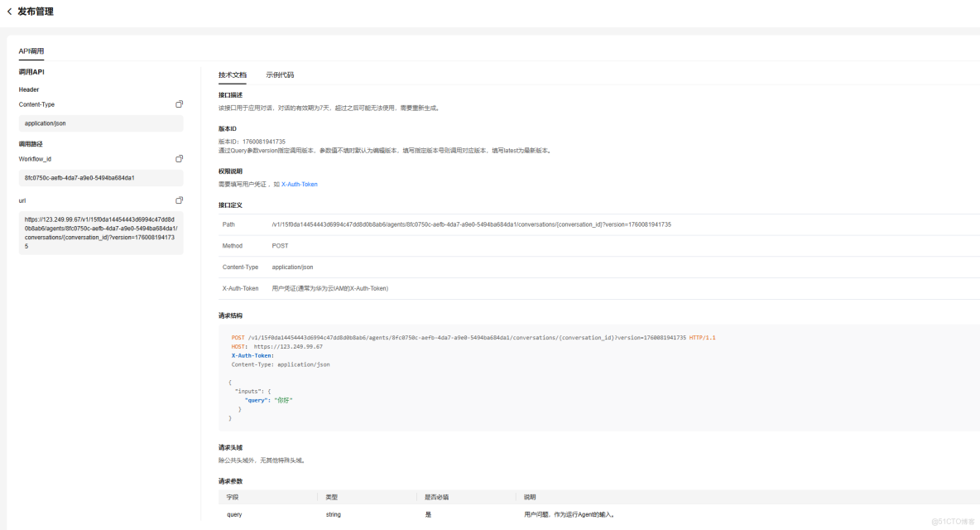Viewport: 980px width, 530px height.
Task: Click the version ID 1760081941735 link
Action: click(x=263, y=141)
